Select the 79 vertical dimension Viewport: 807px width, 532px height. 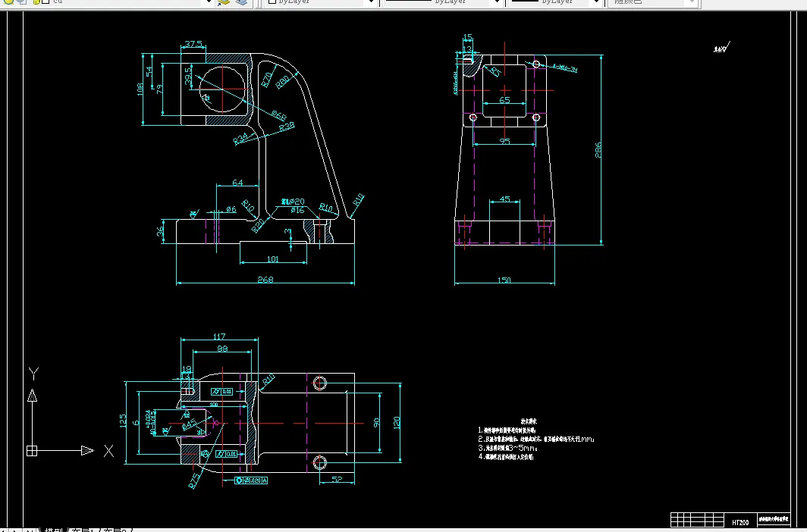point(159,89)
